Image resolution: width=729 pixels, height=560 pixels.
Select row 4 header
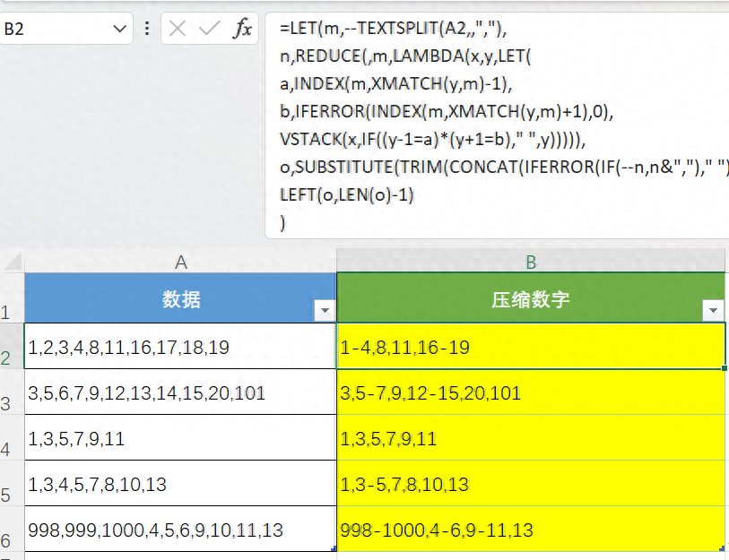[12, 437]
